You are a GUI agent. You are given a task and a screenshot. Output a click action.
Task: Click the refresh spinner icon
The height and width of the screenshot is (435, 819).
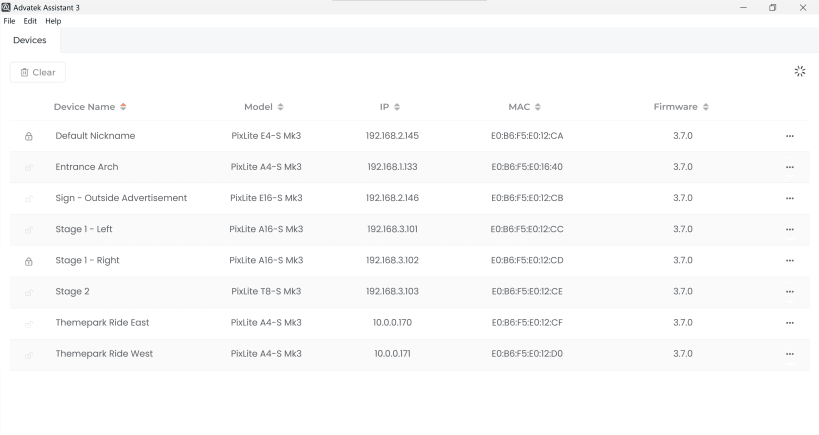pyautogui.click(x=800, y=71)
